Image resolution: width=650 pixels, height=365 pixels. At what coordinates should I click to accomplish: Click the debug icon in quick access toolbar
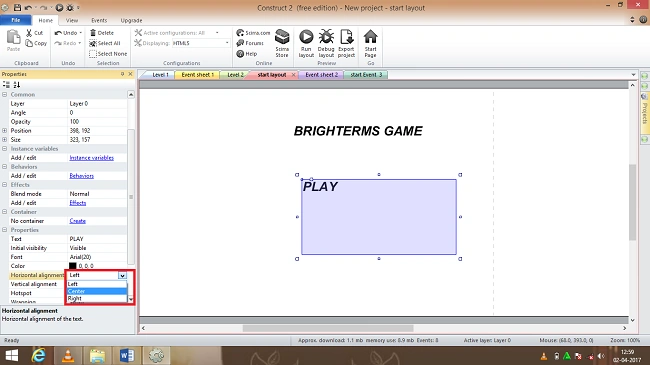pyautogui.click(x=70, y=7)
